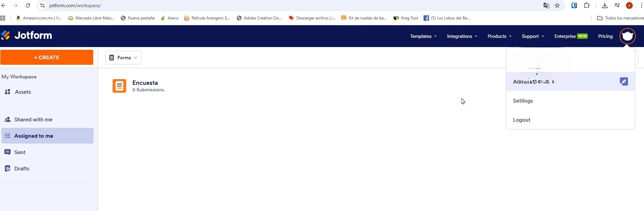Go back in browser history

pyautogui.click(x=4, y=5)
